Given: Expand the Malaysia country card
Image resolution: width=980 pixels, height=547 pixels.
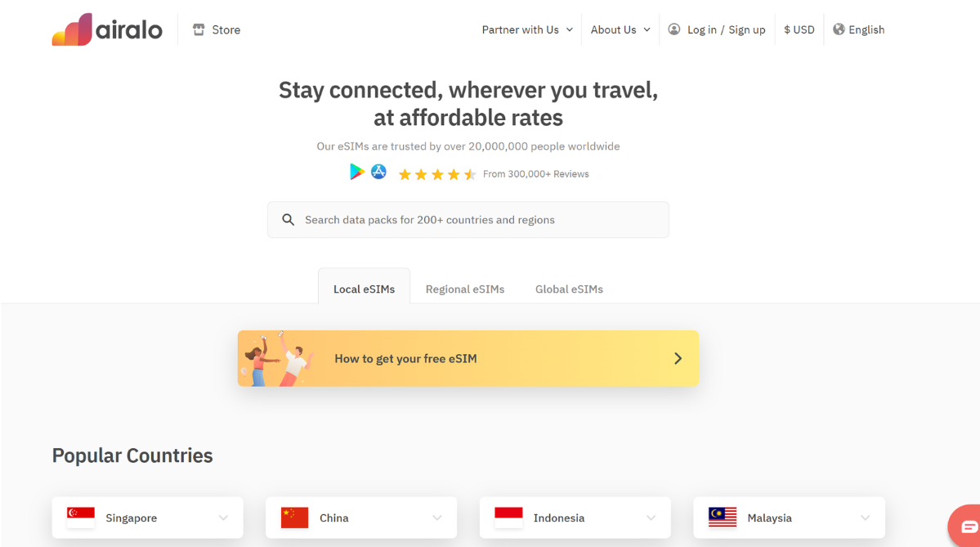Looking at the screenshot, I should coord(865,517).
